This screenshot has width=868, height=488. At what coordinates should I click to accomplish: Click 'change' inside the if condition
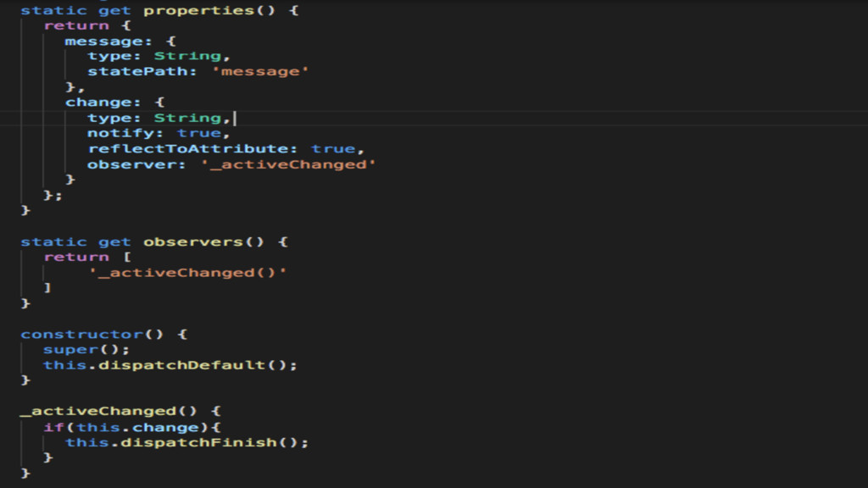click(x=165, y=428)
